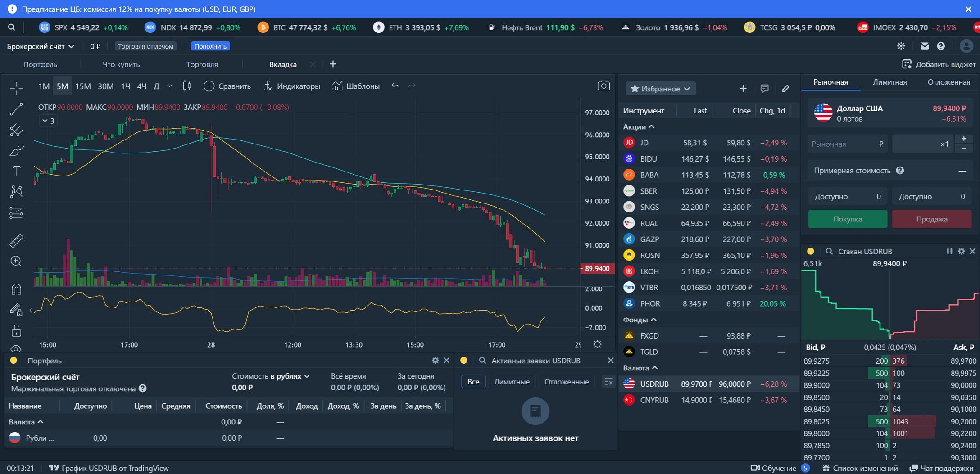Select the trend line drawing tool
Image resolution: width=980 pixels, height=474 pixels.
16,109
